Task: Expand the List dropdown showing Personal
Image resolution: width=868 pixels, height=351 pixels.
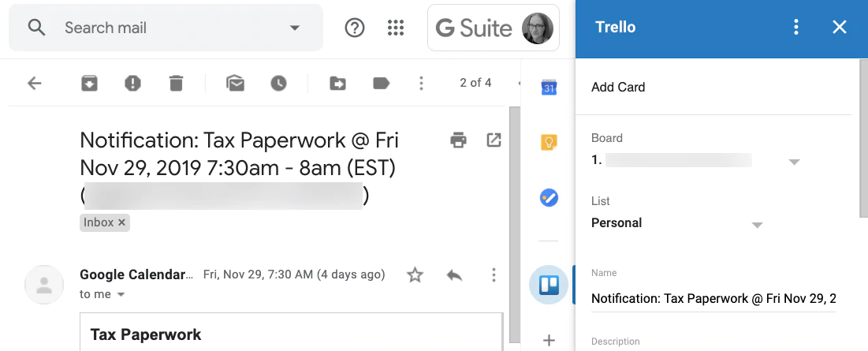Action: 757,225
